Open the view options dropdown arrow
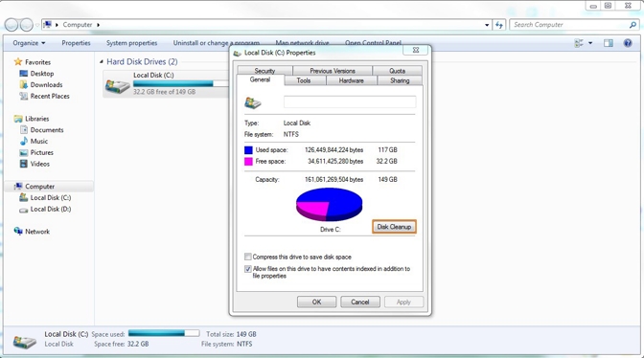Image resolution: width=644 pixels, height=358 pixels. (x=590, y=43)
